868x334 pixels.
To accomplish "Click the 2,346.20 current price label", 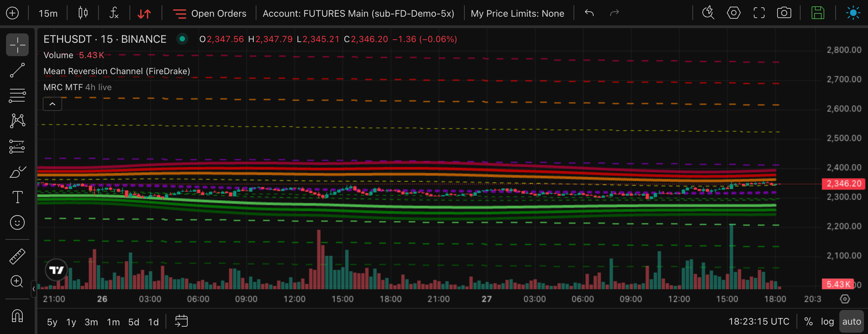I will tap(843, 184).
